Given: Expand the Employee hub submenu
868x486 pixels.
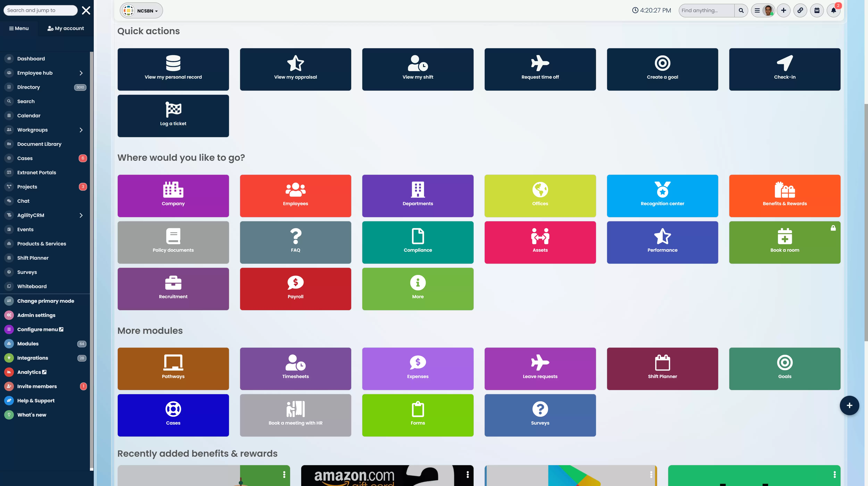Looking at the screenshot, I should (x=81, y=73).
